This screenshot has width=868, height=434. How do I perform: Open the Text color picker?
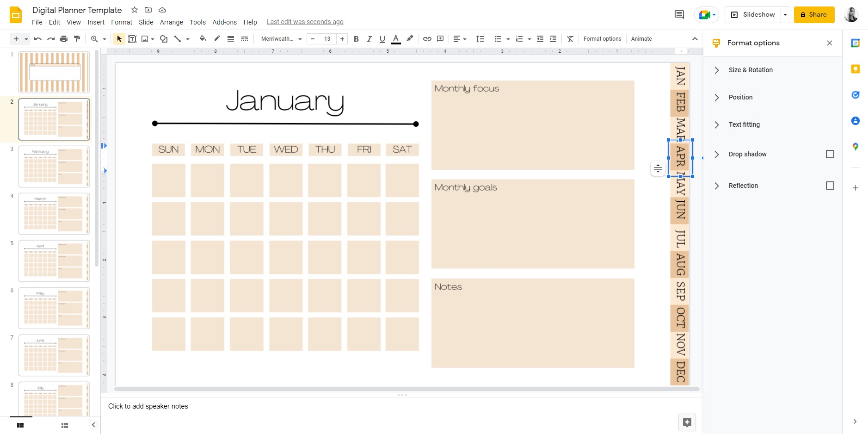[396, 39]
